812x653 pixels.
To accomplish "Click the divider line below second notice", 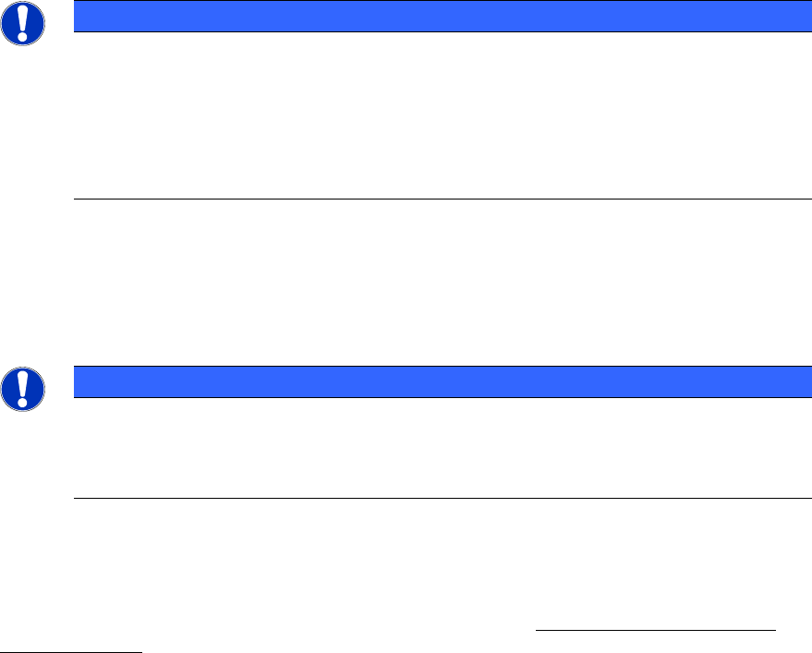I will pos(436,499).
